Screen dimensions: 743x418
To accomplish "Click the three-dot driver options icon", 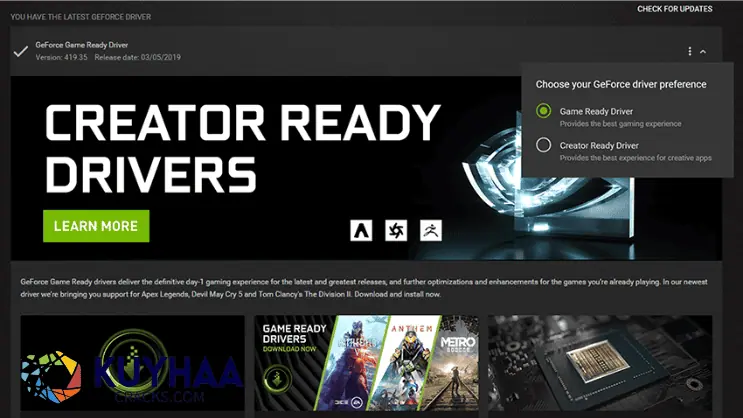I will 690,51.
